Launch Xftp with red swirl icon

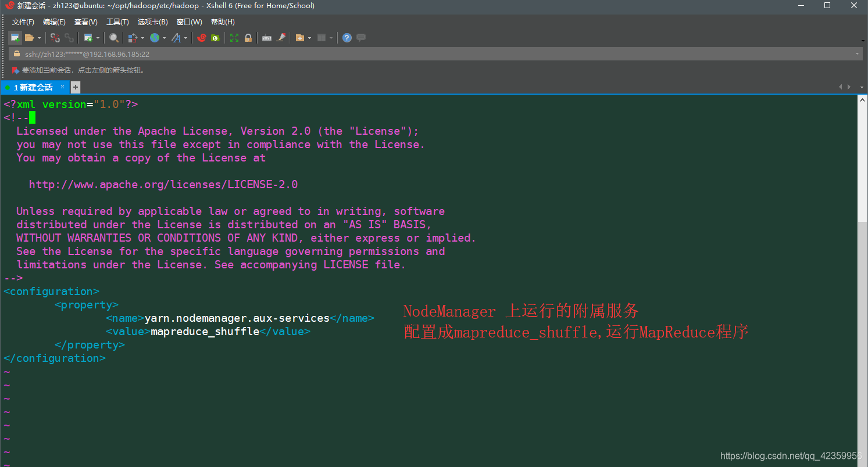202,38
